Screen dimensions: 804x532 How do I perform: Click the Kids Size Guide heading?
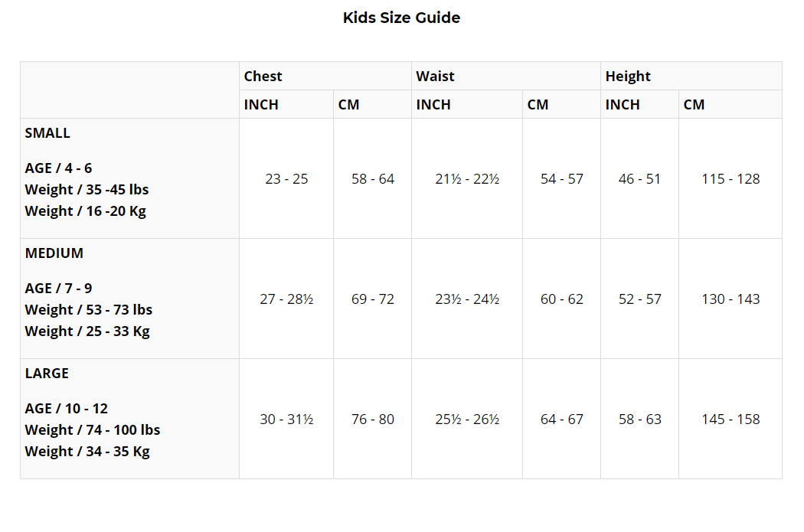click(x=401, y=18)
